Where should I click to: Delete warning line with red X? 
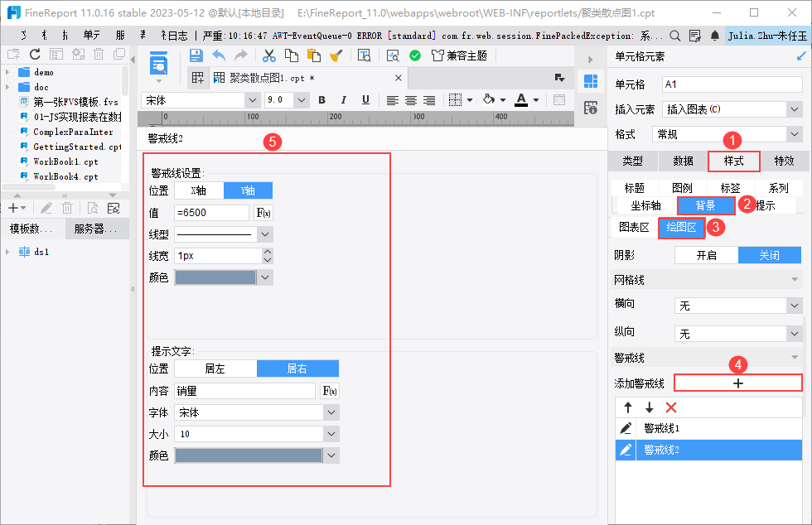[671, 407]
